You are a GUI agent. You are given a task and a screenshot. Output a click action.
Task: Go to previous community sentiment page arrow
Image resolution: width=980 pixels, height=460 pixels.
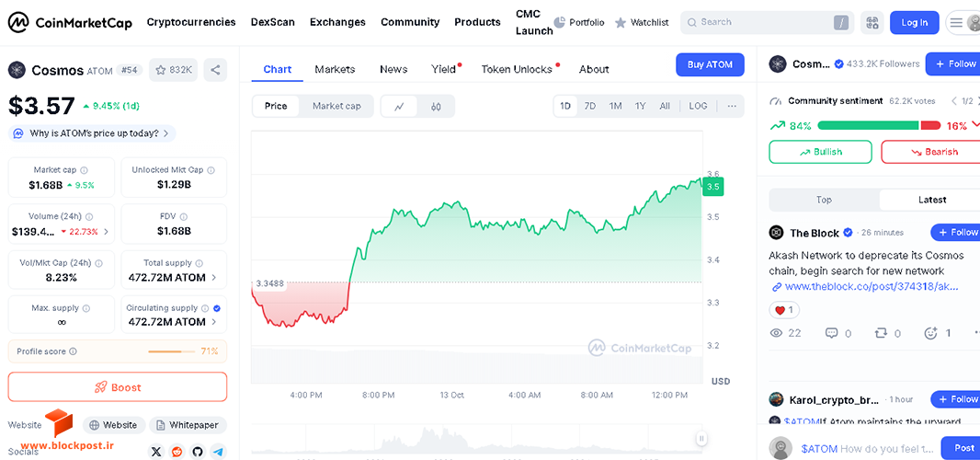[953, 101]
